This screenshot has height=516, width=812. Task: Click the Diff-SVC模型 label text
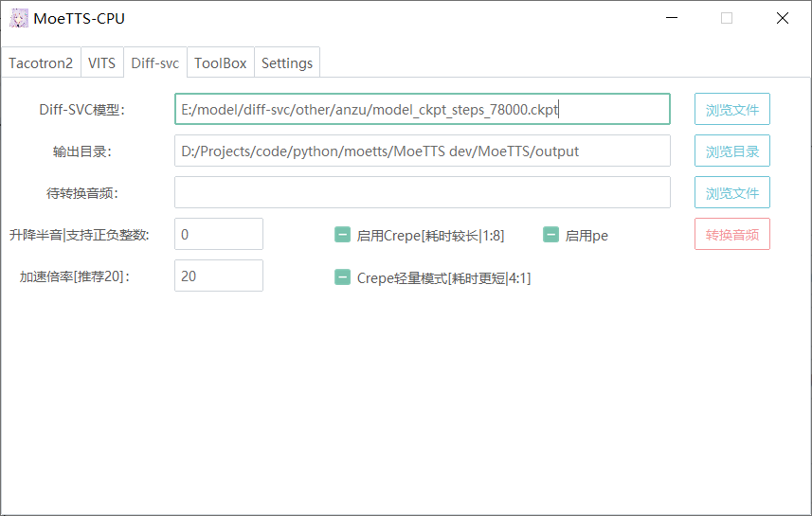tap(81, 110)
